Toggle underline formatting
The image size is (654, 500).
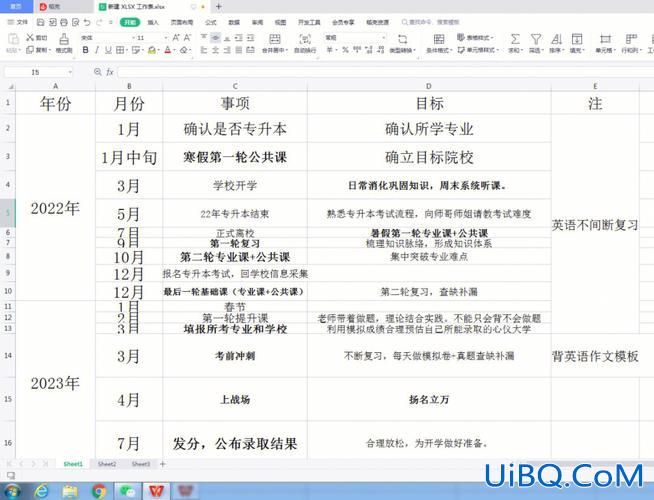[x=108, y=50]
